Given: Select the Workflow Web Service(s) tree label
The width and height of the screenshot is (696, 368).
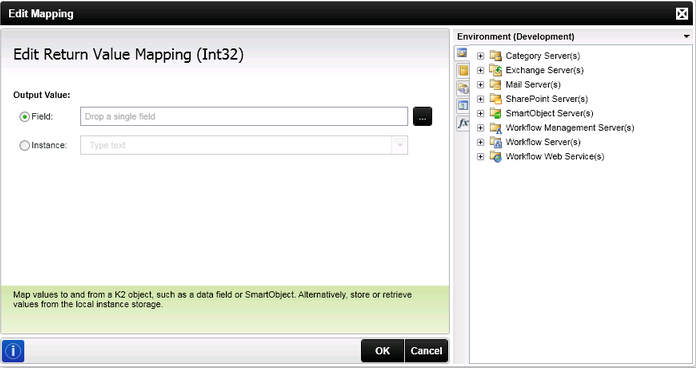Looking at the screenshot, I should (554, 156).
